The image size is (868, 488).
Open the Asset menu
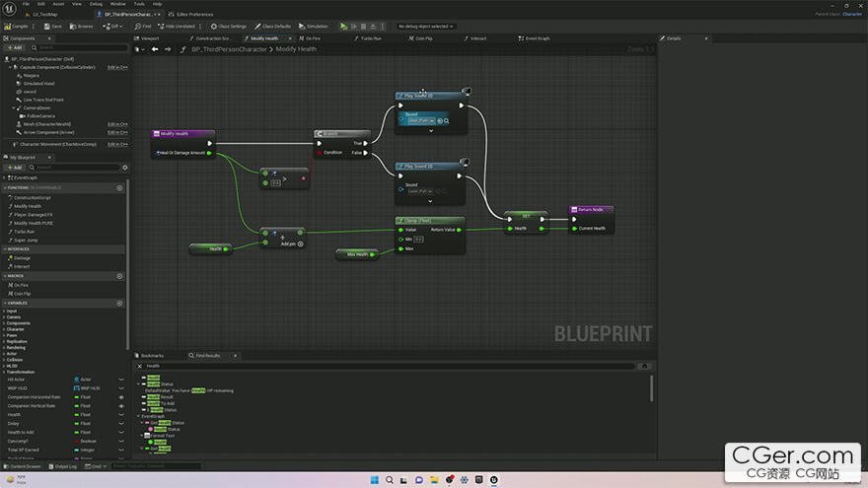pos(58,4)
